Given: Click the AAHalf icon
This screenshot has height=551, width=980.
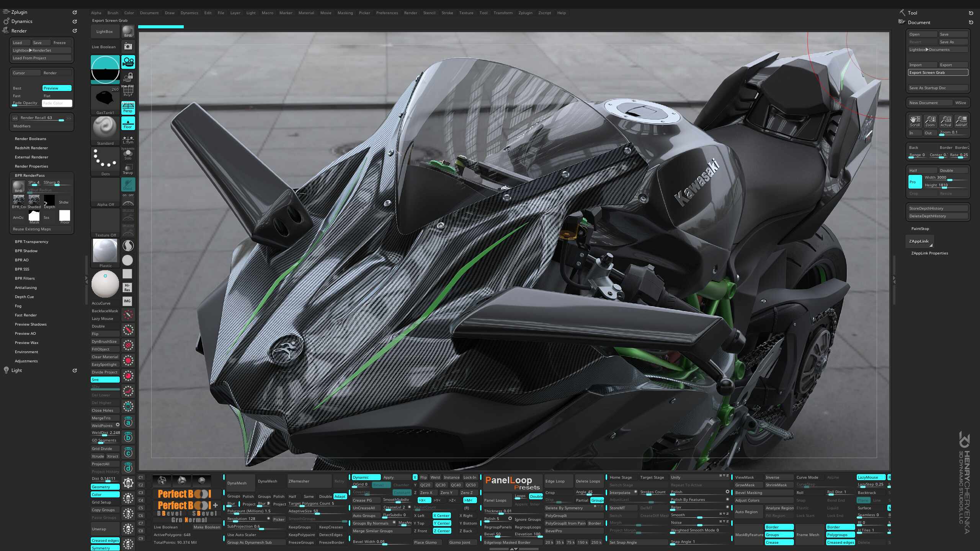Looking at the screenshot, I should tap(961, 121).
